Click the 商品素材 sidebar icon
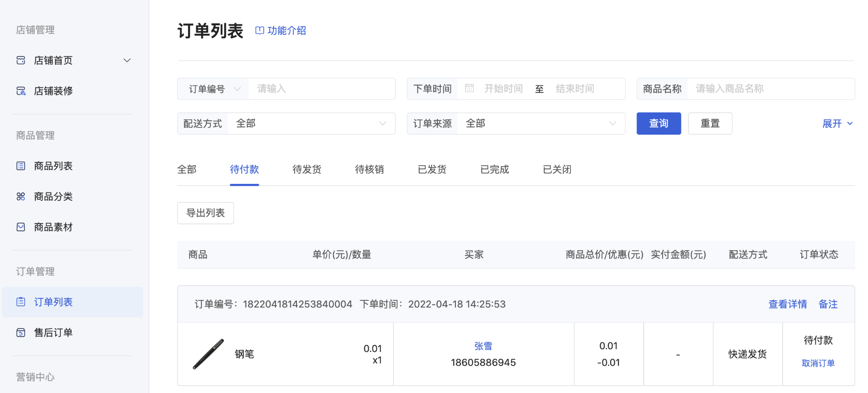Screen dimensions: 868x393 21,227
